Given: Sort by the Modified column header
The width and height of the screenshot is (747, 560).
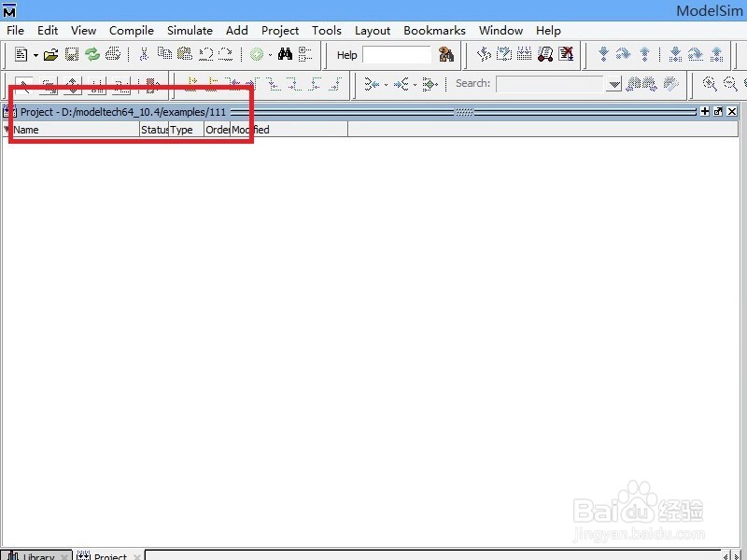Looking at the screenshot, I should click(x=289, y=130).
